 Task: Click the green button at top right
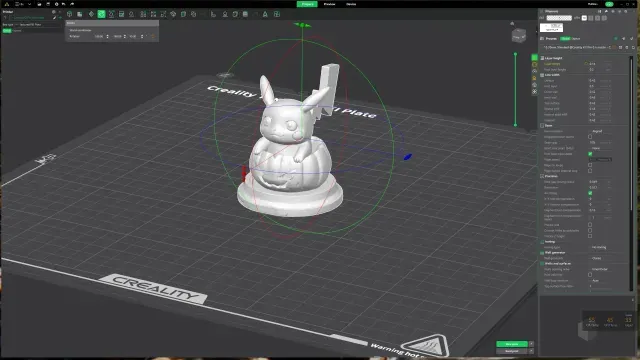click(x=609, y=4)
